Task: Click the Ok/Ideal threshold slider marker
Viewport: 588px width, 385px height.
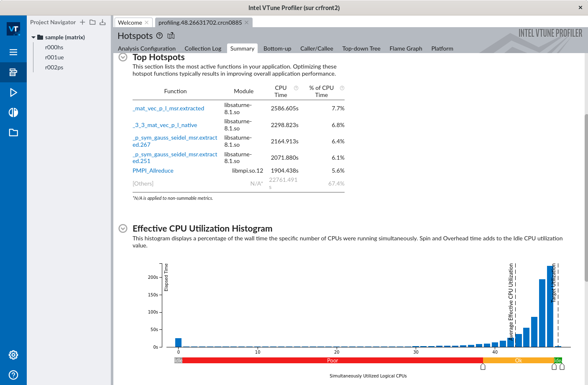Action: pos(554,367)
